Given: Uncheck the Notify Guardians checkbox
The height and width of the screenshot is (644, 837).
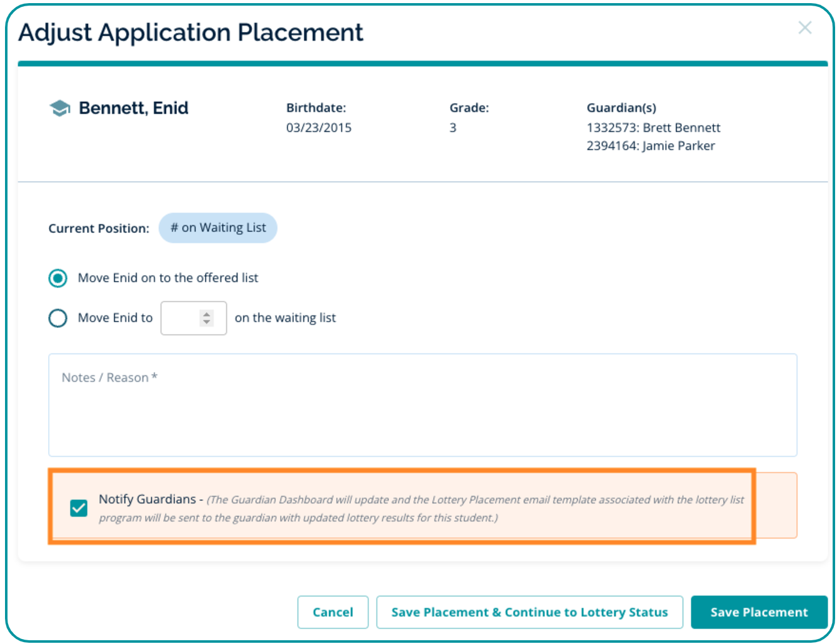Looking at the screenshot, I should click(x=79, y=508).
